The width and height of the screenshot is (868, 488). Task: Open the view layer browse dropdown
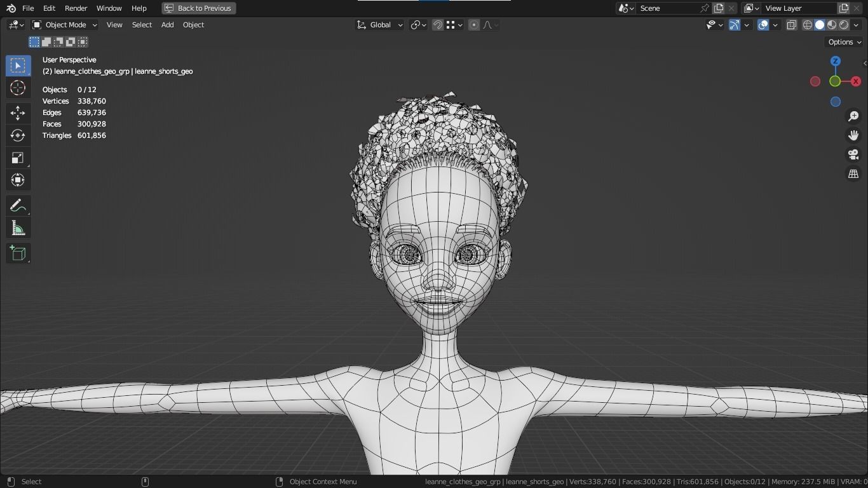point(752,8)
